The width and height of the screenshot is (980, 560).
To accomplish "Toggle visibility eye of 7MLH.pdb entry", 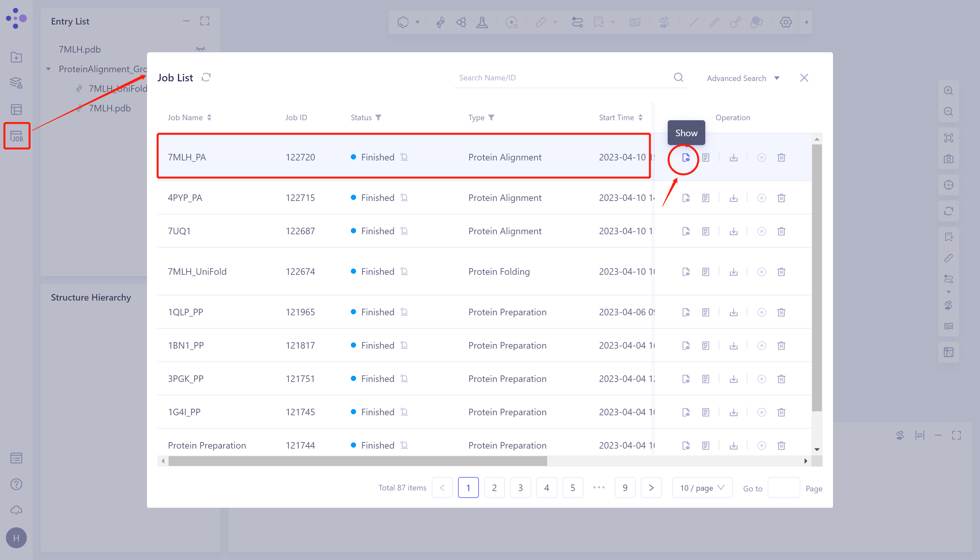I will pyautogui.click(x=200, y=49).
